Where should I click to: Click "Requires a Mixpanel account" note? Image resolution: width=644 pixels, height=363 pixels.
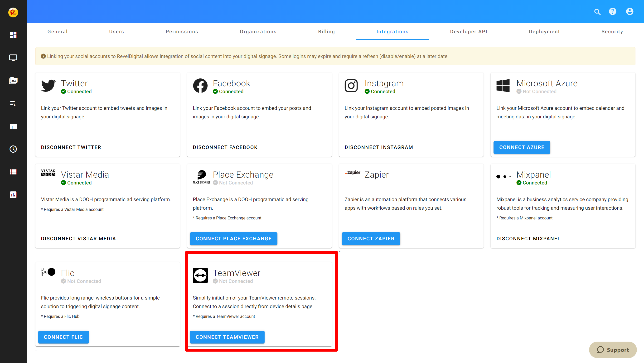click(524, 218)
